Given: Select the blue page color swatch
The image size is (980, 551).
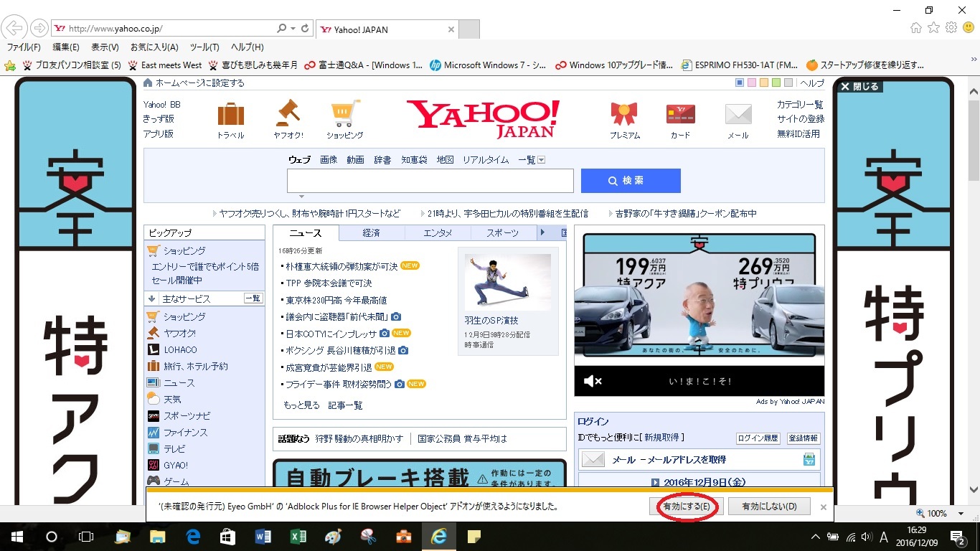Looking at the screenshot, I should point(740,83).
